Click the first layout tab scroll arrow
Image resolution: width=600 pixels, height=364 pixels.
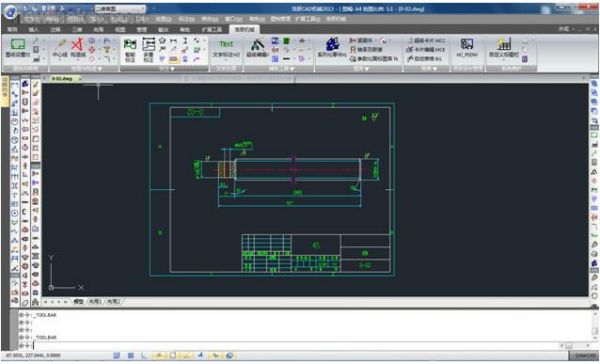point(46,302)
